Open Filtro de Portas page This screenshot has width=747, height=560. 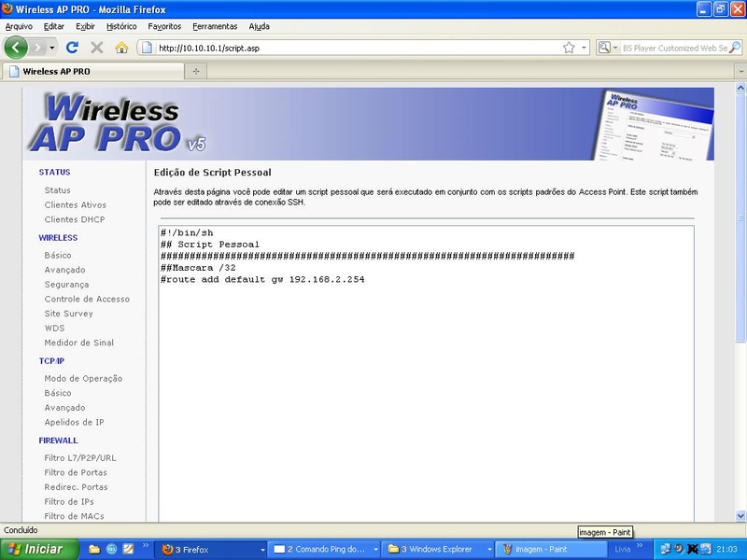click(x=76, y=472)
